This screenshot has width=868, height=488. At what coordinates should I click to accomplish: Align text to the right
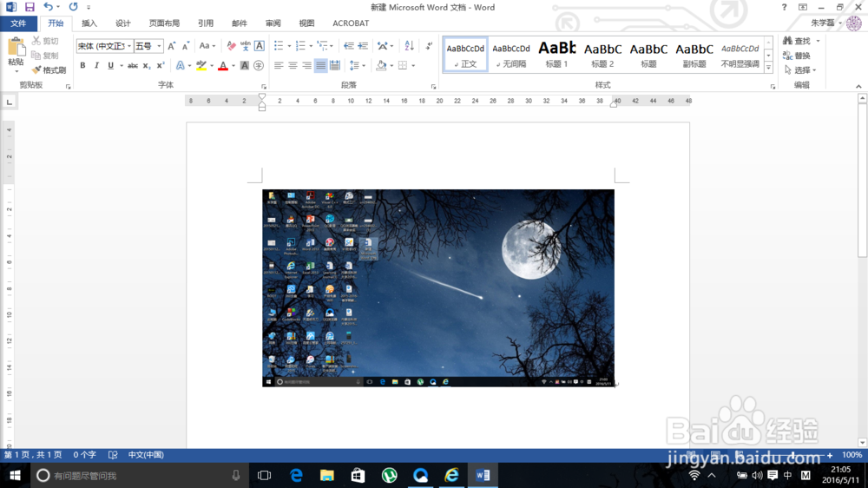point(306,65)
